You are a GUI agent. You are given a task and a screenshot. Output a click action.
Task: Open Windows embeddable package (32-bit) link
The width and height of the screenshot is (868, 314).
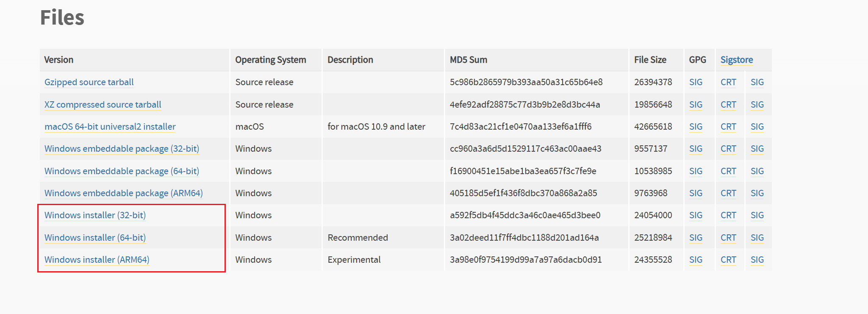click(122, 149)
